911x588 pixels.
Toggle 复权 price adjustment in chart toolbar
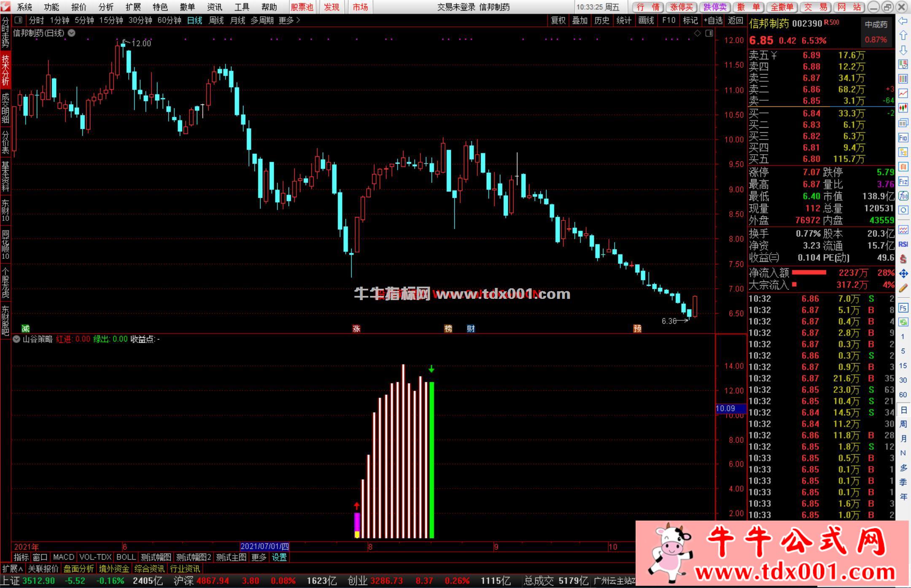pyautogui.click(x=558, y=20)
